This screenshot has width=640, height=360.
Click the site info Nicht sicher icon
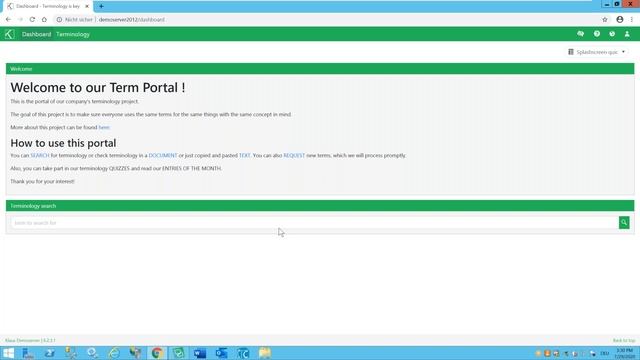[59, 20]
